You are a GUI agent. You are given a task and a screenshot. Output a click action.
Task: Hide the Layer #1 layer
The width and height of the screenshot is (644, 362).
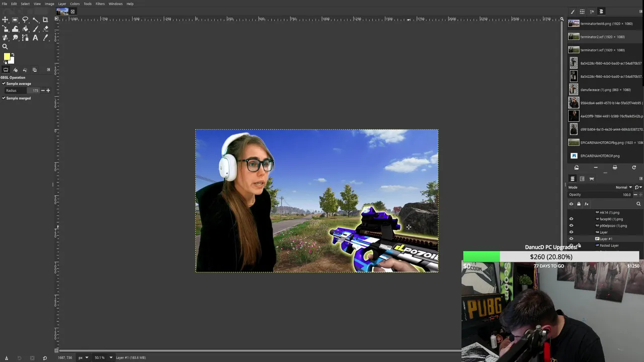tap(571, 239)
